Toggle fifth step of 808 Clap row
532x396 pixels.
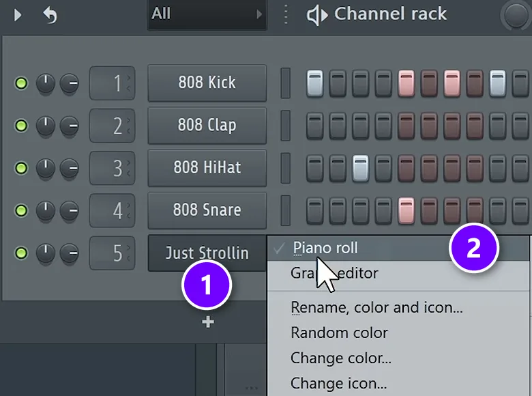[x=406, y=126]
